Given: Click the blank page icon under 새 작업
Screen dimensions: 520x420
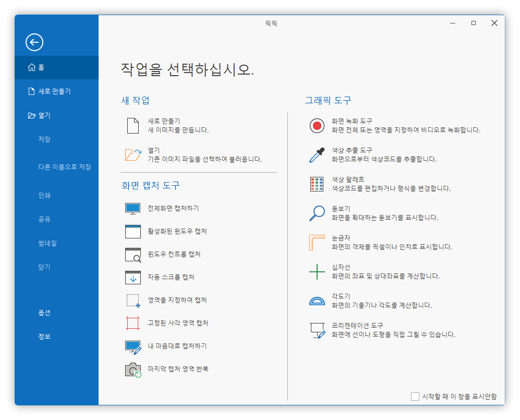Looking at the screenshot, I should pos(133,126).
